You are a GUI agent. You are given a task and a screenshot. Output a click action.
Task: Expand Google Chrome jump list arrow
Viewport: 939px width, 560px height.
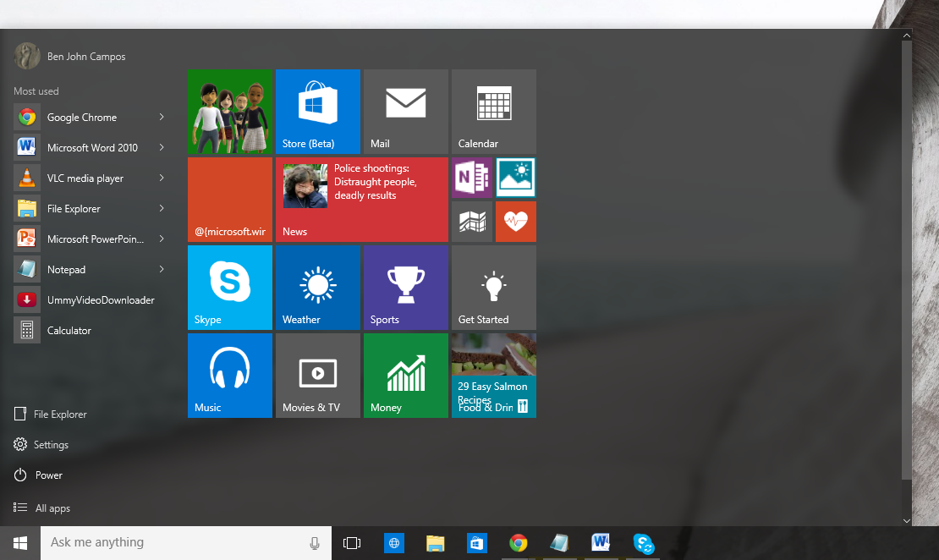coord(162,117)
